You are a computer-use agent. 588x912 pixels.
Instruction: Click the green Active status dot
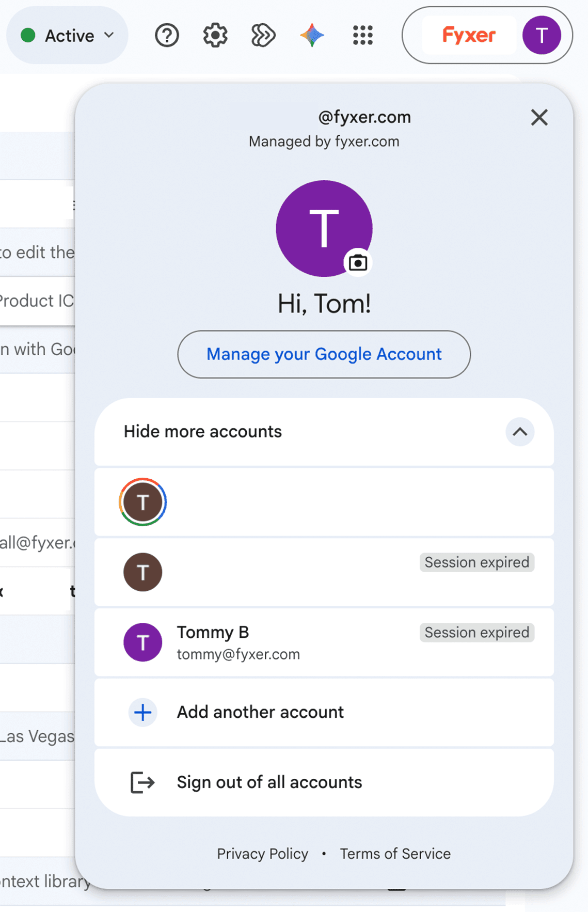pyautogui.click(x=28, y=36)
